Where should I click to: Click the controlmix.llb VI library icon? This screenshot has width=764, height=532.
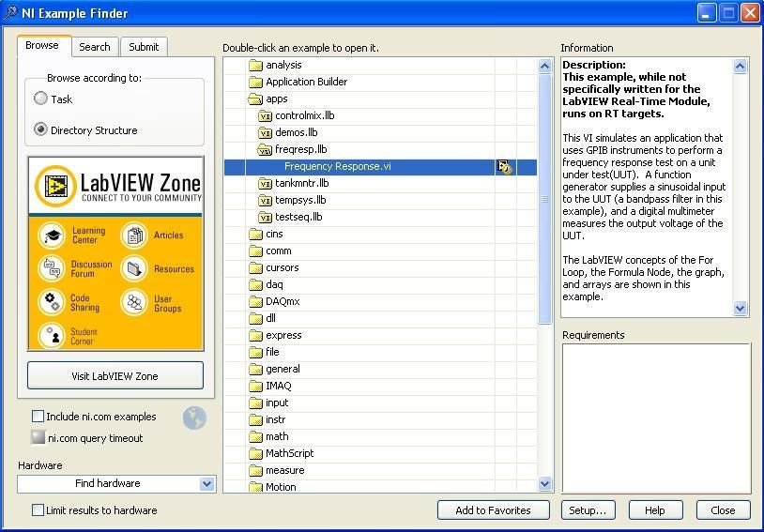coord(265,116)
